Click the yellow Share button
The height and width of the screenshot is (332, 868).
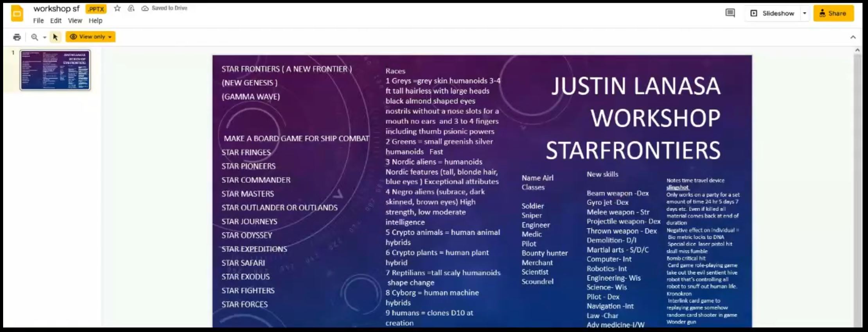click(833, 13)
